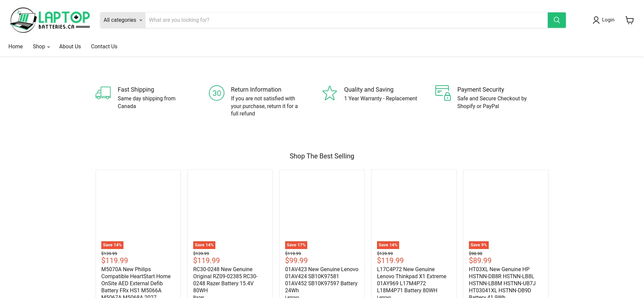Focus the product search input field
This screenshot has height=298, width=644.
[346, 20]
